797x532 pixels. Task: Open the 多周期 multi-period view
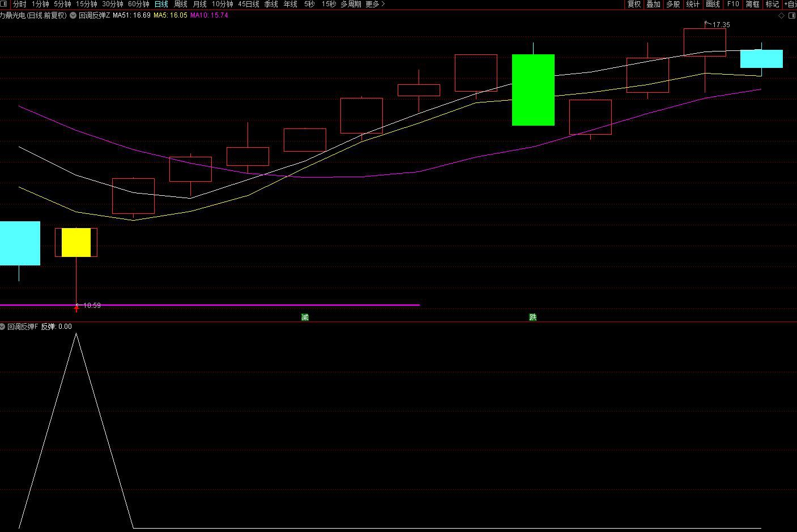[x=351, y=4]
